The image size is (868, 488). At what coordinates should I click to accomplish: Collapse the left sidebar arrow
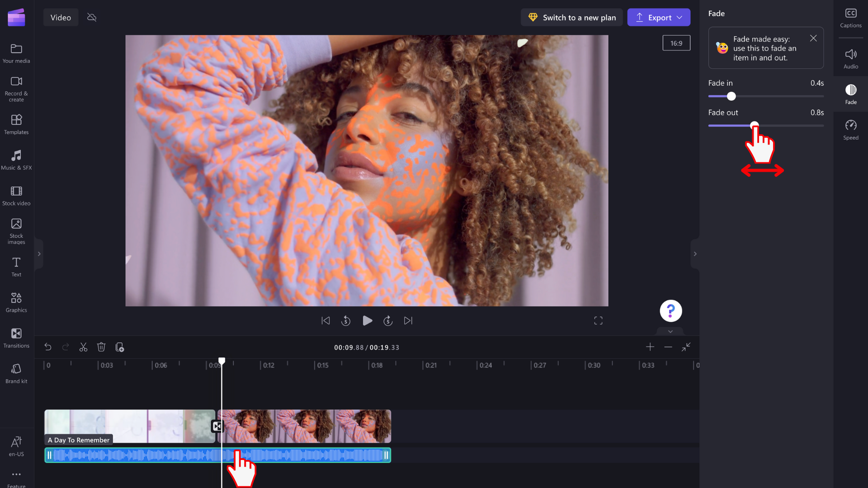39,254
